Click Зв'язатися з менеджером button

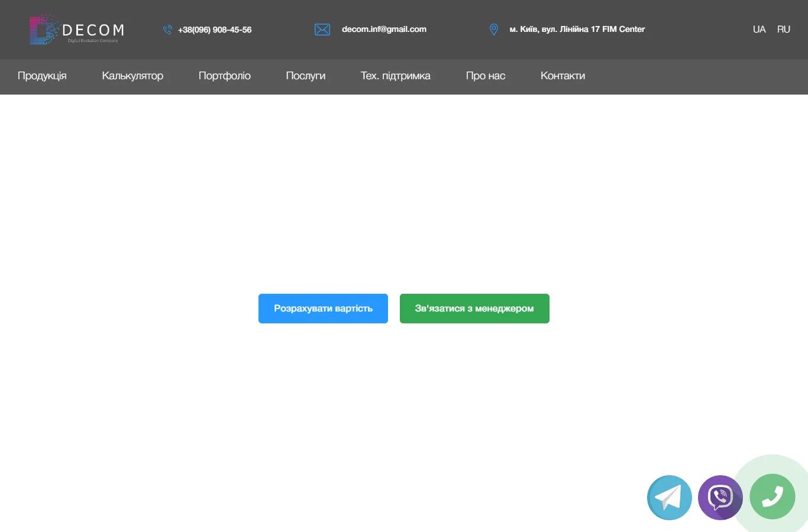(x=474, y=309)
